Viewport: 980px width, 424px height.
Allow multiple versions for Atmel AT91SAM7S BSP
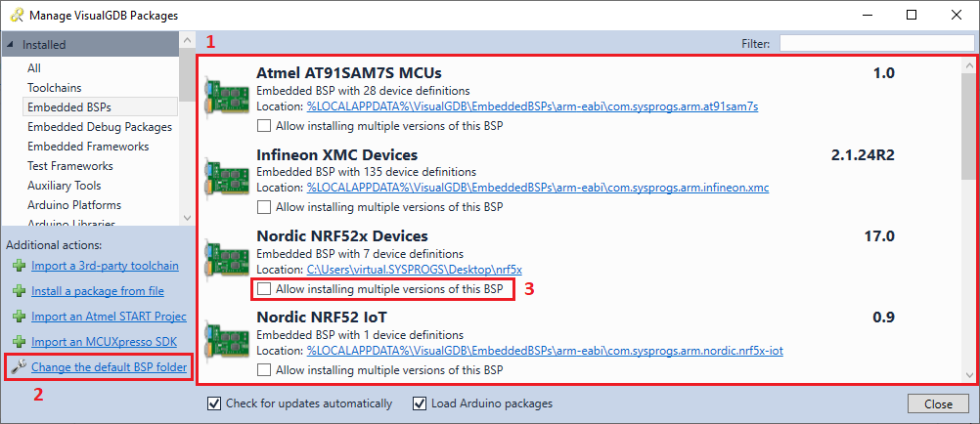click(x=264, y=125)
